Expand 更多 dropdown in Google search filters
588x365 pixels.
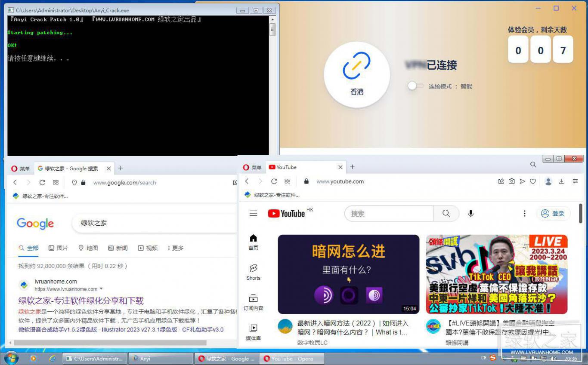176,248
